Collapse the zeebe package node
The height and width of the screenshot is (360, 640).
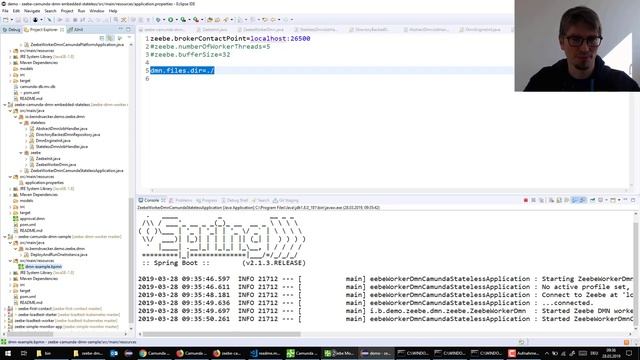pyautogui.click(x=21, y=153)
